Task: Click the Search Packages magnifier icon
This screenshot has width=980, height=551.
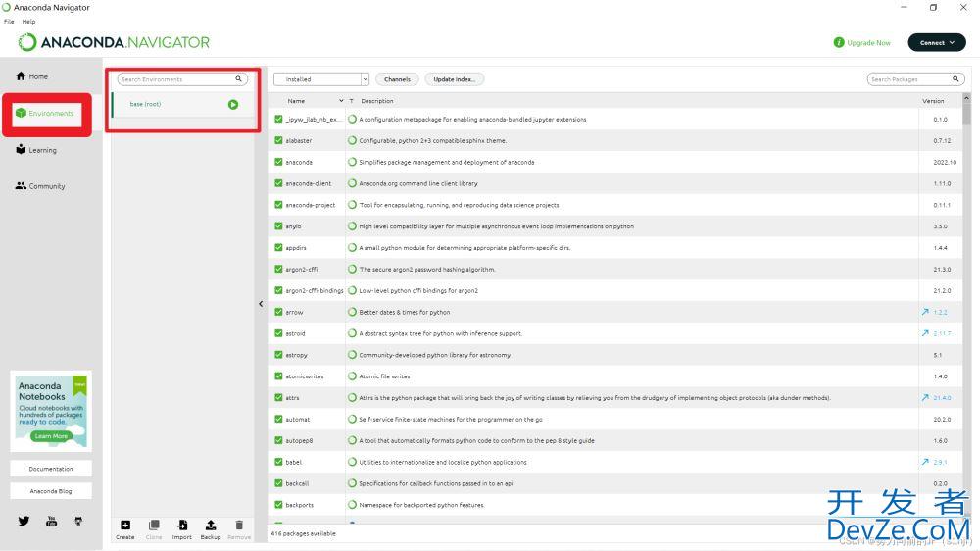Action: 955,79
